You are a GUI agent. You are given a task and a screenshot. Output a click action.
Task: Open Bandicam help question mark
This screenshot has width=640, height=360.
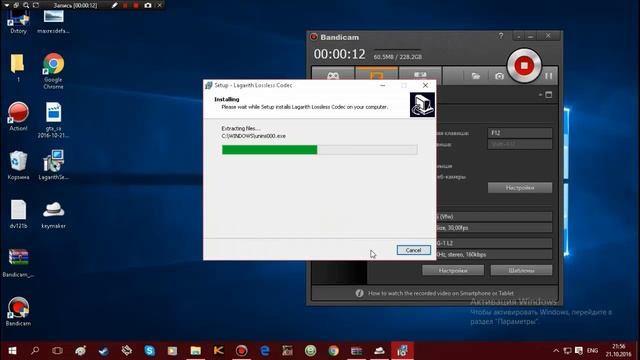501,36
